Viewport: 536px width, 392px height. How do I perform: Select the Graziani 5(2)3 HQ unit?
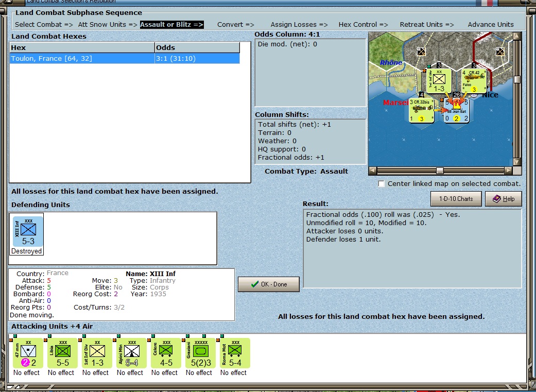[201, 353]
